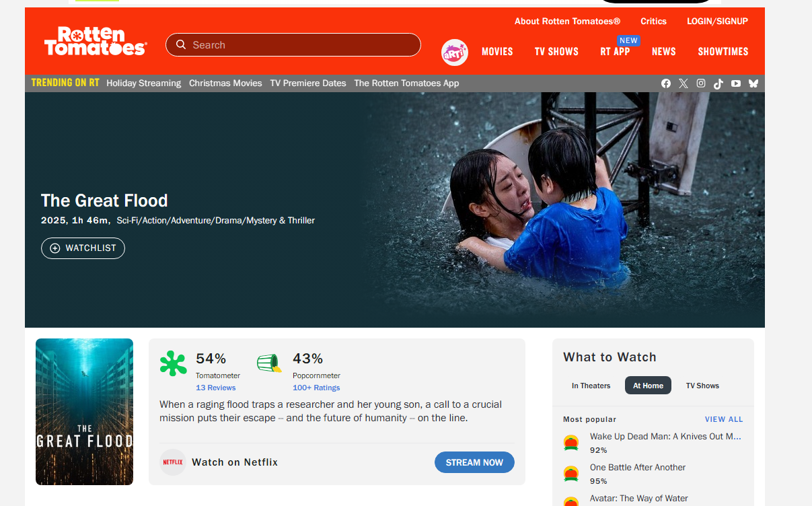Open the TikTok social icon

point(718,83)
